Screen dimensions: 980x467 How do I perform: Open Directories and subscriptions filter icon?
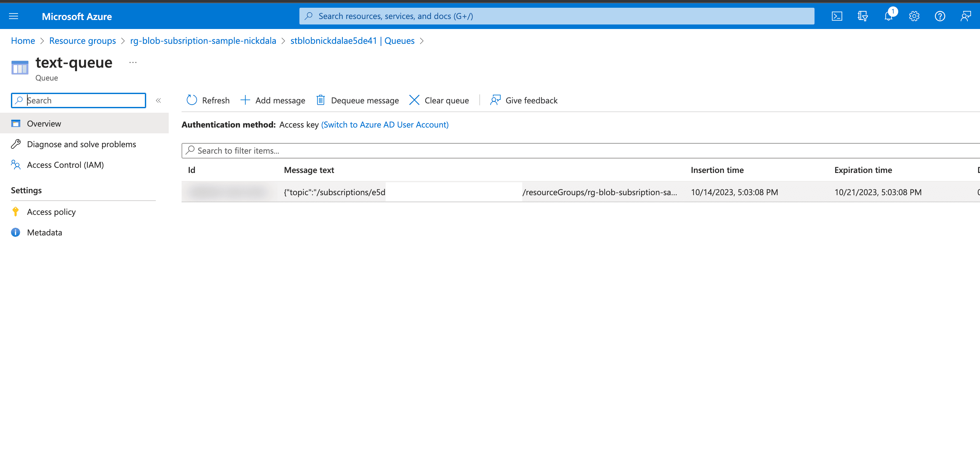click(x=862, y=16)
